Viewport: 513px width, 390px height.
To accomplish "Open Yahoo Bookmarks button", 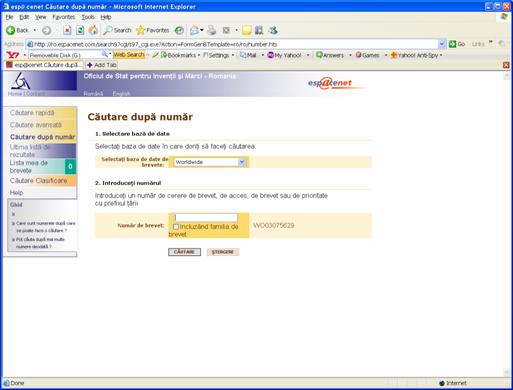I will click(x=178, y=55).
